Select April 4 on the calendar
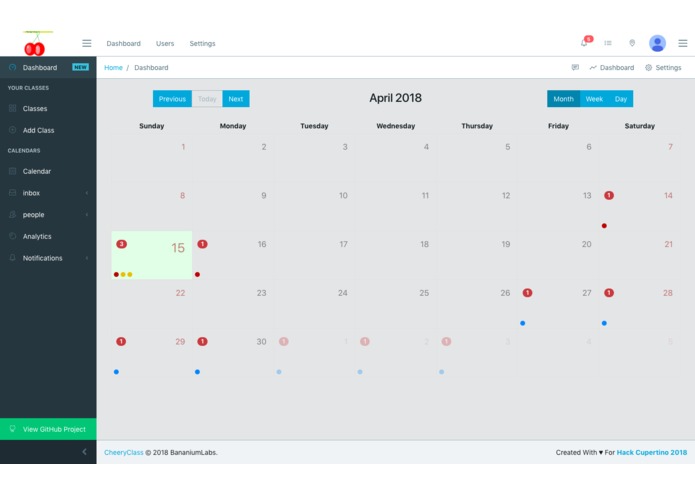695x494 pixels. (x=395, y=158)
